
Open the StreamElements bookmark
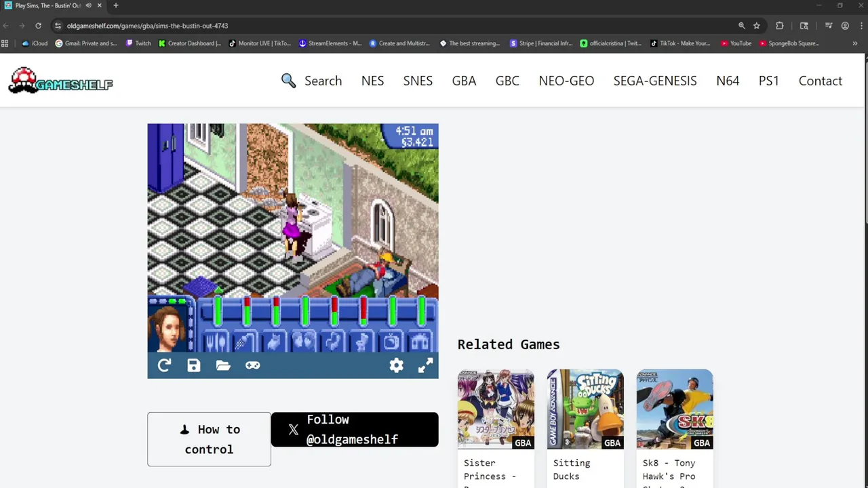click(x=330, y=43)
